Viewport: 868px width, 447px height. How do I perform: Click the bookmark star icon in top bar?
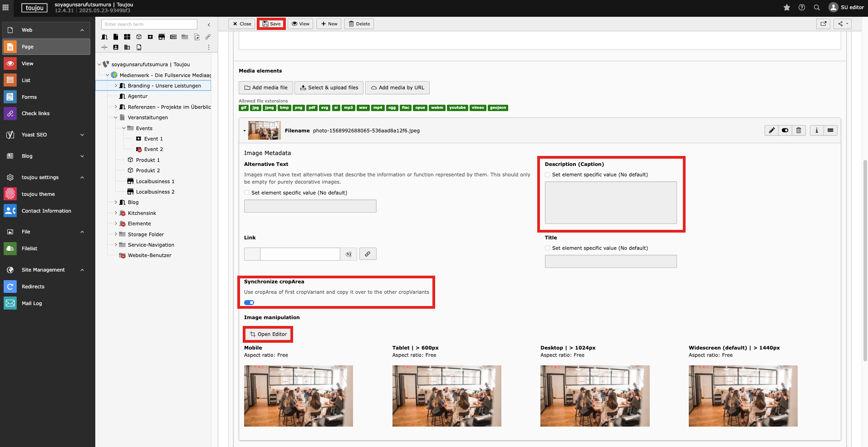[787, 7]
